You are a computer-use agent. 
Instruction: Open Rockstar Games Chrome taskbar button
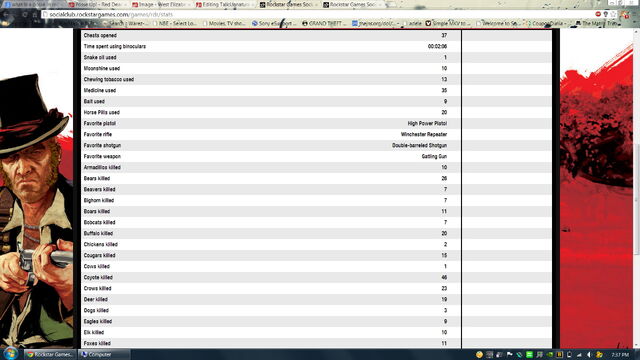50,354
